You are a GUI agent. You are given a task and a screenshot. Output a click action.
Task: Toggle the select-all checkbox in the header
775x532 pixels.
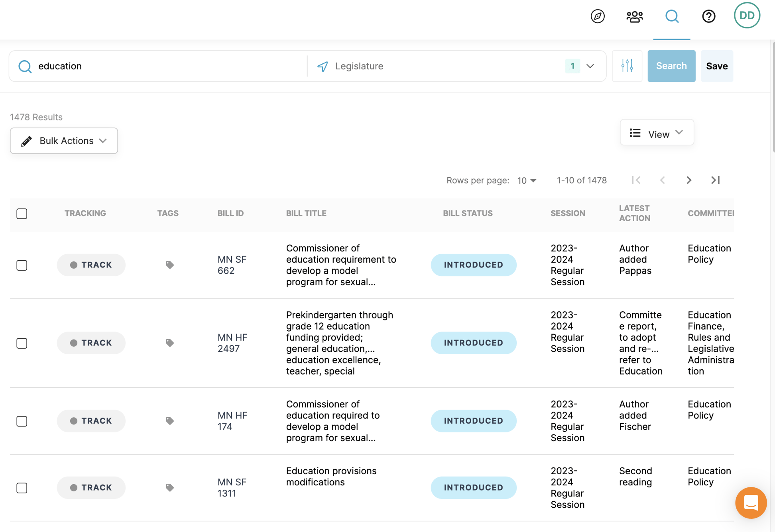pos(22,214)
